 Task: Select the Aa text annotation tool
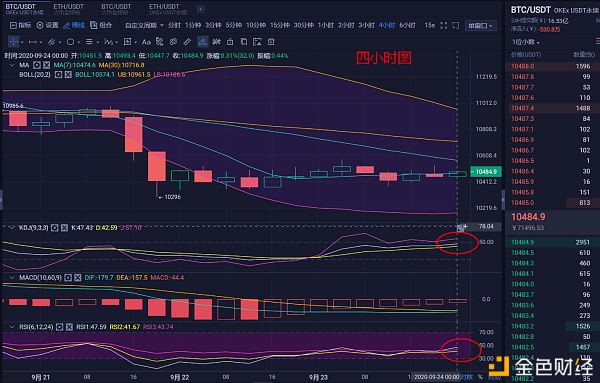146,42
